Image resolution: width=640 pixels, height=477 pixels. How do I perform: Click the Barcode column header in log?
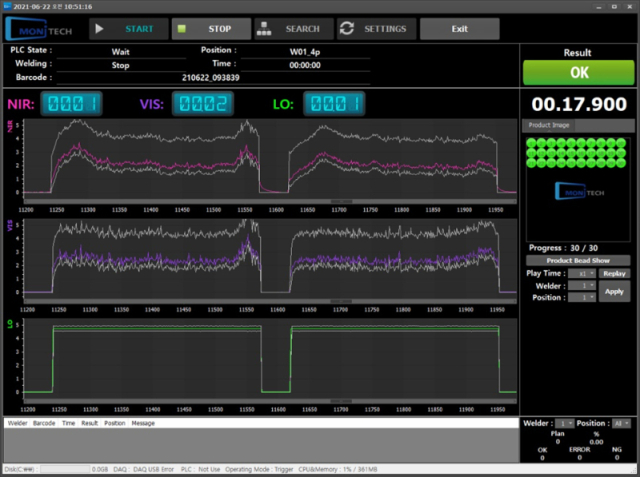click(x=44, y=424)
